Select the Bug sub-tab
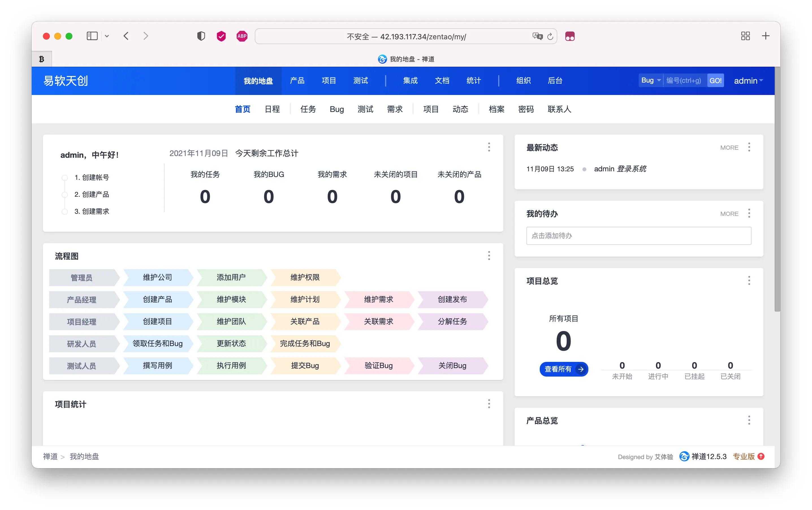Screen dimensions: 812x510 (x=336, y=109)
